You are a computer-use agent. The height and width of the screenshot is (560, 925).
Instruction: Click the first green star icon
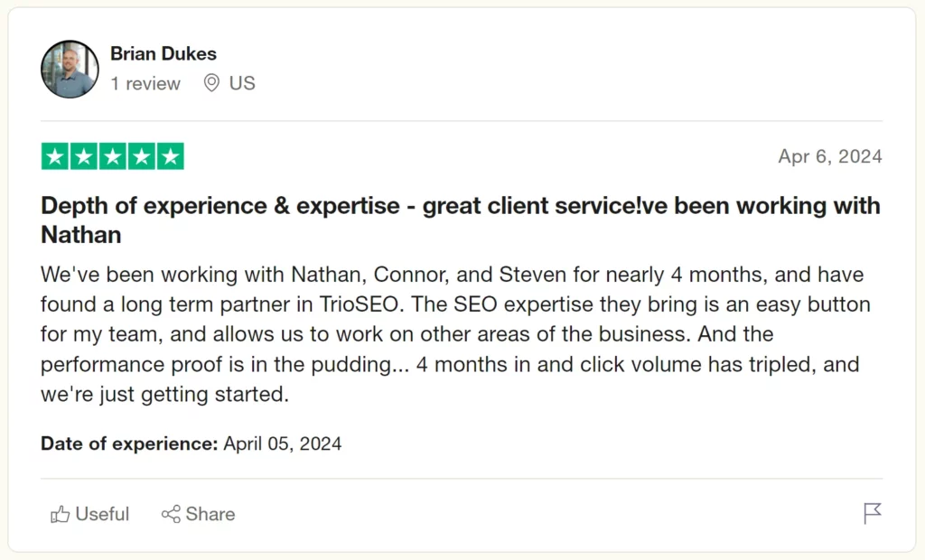[x=54, y=155]
